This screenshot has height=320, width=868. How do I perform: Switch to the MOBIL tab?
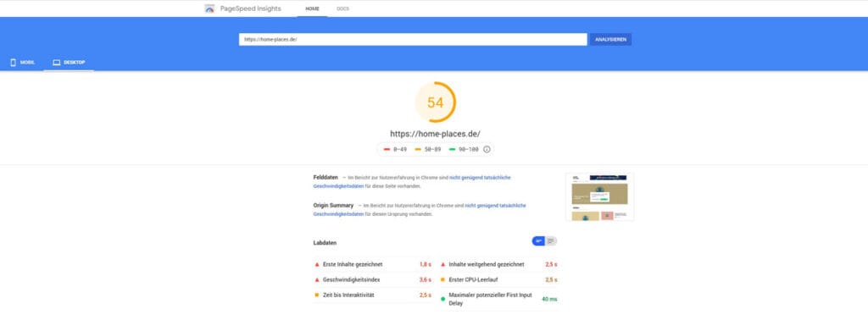(x=22, y=63)
